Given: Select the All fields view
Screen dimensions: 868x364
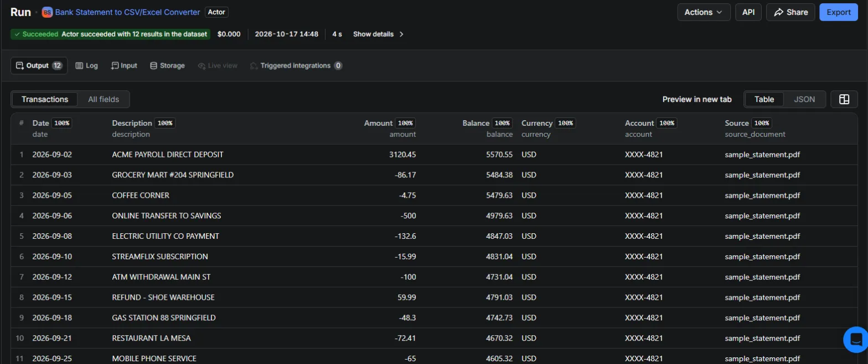Looking at the screenshot, I should pyautogui.click(x=104, y=99).
